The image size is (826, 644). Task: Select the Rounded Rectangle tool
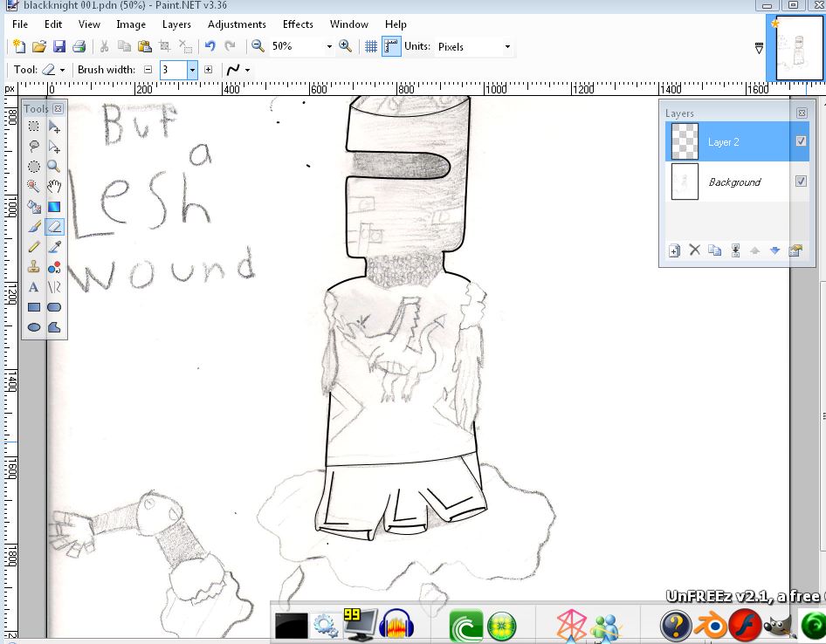click(x=54, y=307)
